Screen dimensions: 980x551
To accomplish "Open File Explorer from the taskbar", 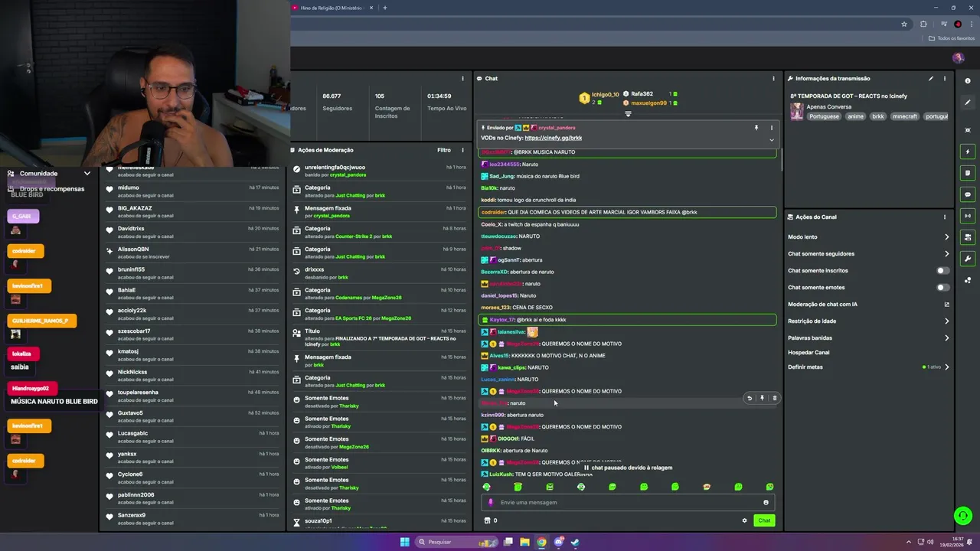I will click(524, 542).
